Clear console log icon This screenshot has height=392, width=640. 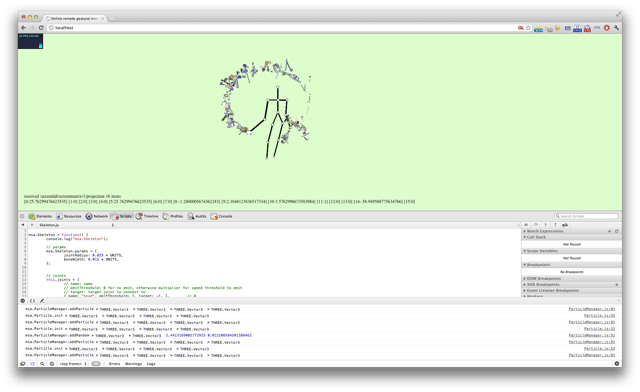[x=52, y=363]
